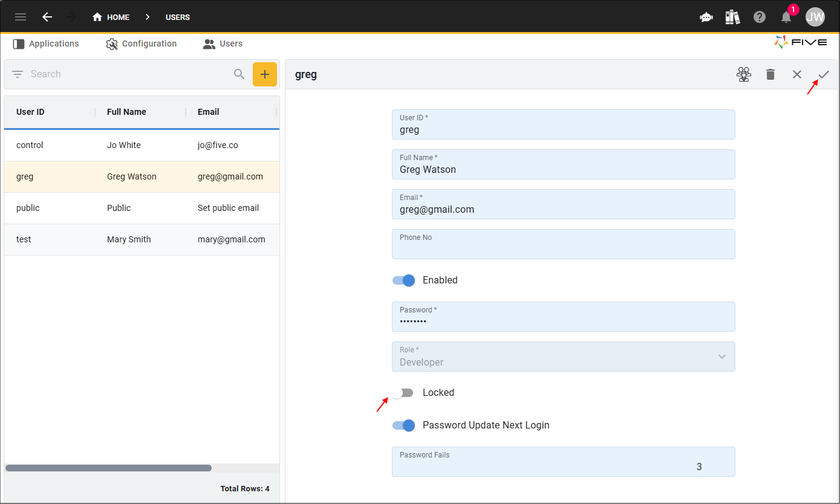Select the test user row
Screen dimensions: 840x504
[142, 239]
